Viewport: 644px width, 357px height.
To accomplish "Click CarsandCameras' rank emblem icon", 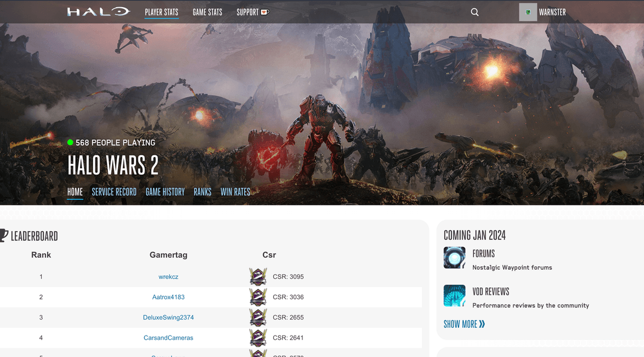I will click(x=258, y=338).
